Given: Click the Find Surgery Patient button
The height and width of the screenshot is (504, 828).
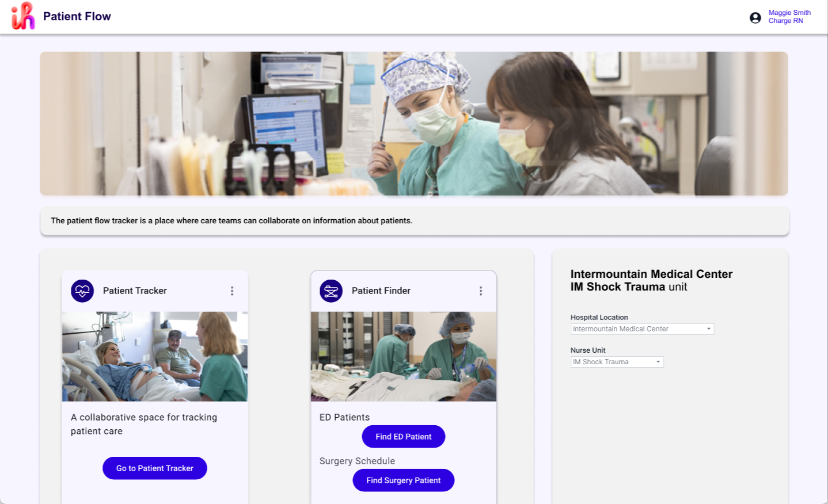Looking at the screenshot, I should pyautogui.click(x=403, y=480).
